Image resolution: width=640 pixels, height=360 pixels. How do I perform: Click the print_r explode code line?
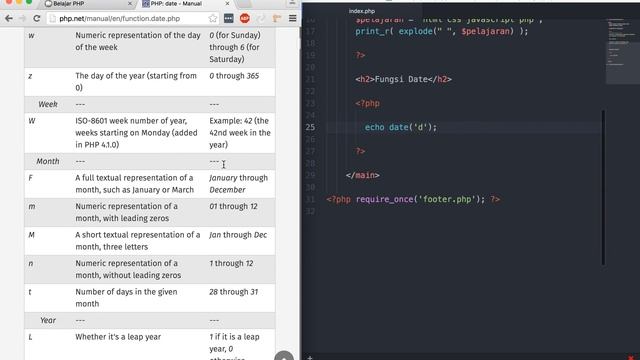pos(442,31)
